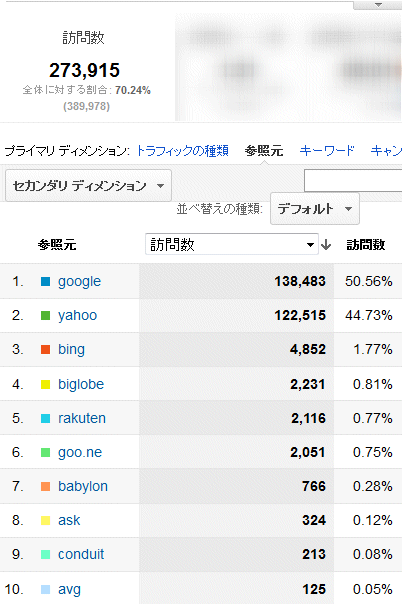Select the キャン… primary dimension link

click(x=386, y=150)
